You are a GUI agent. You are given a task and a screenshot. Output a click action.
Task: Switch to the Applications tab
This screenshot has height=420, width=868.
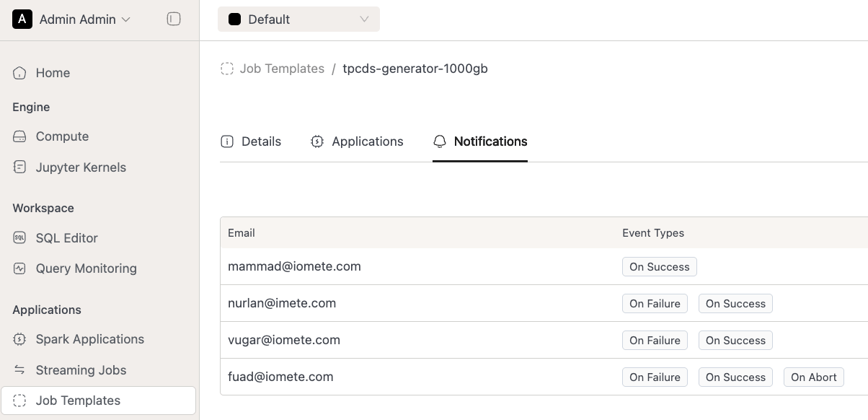coord(357,141)
